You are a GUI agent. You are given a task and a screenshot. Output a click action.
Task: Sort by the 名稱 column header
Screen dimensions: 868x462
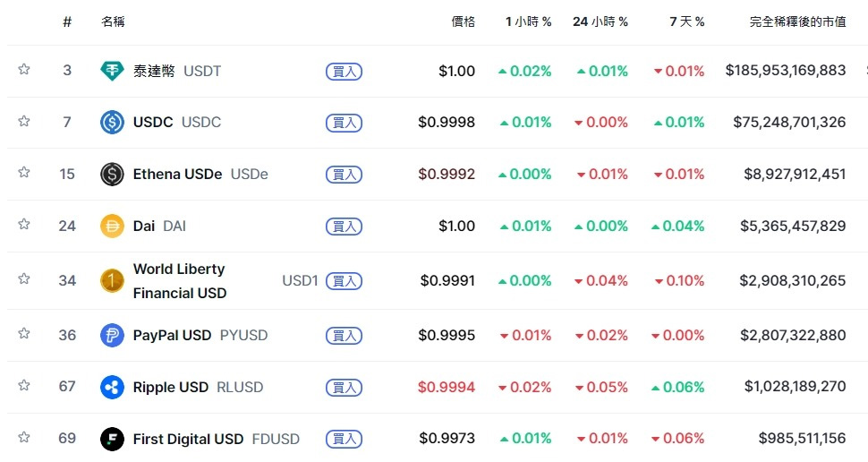coord(113,21)
